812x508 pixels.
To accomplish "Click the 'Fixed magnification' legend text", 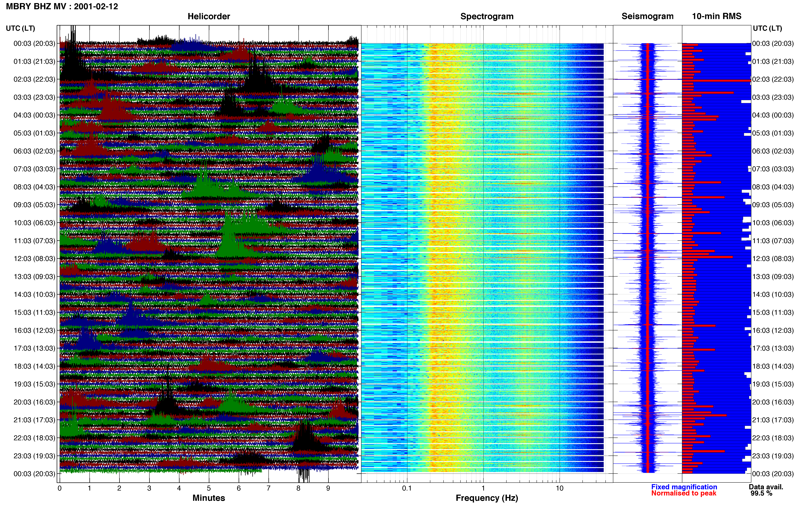I will [684, 487].
